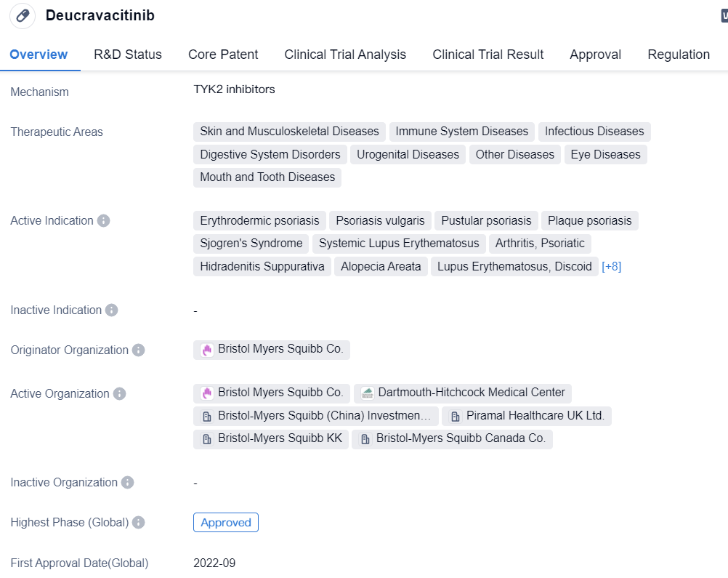The width and height of the screenshot is (728, 578).
Task: Click Bristol-Myers Squibb KK building icon
Action: tap(207, 439)
